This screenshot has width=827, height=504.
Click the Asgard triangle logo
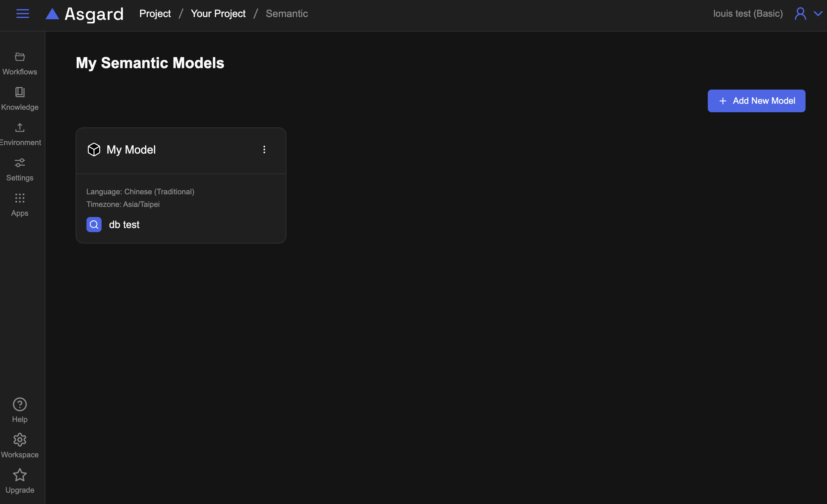[52, 14]
